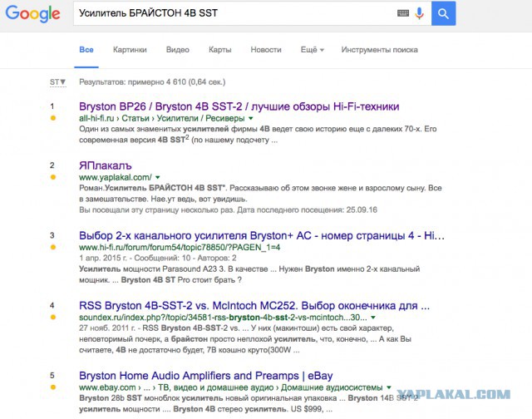Click snippet starting 'Роман.Усилитель БРАЙСТОН'
Image resolution: width=532 pixels, height=419 pixels.
click(260, 194)
